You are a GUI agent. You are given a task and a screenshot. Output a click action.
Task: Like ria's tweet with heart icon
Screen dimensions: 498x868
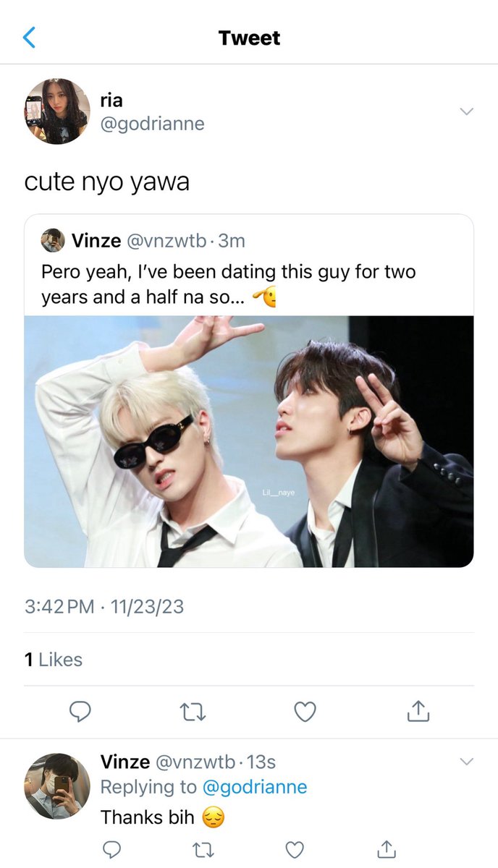pyautogui.click(x=305, y=712)
